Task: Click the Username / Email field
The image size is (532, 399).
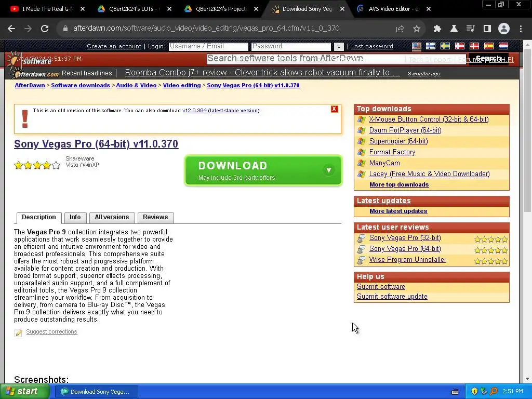Action: coord(209,46)
